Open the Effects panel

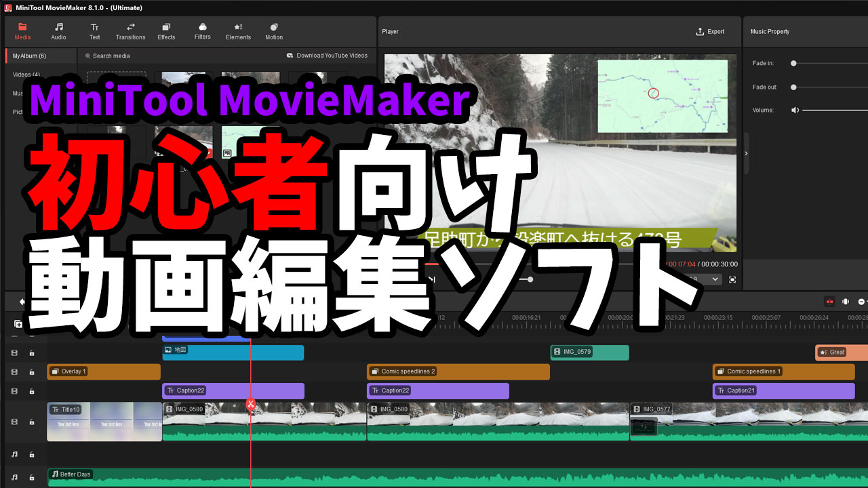point(166,31)
